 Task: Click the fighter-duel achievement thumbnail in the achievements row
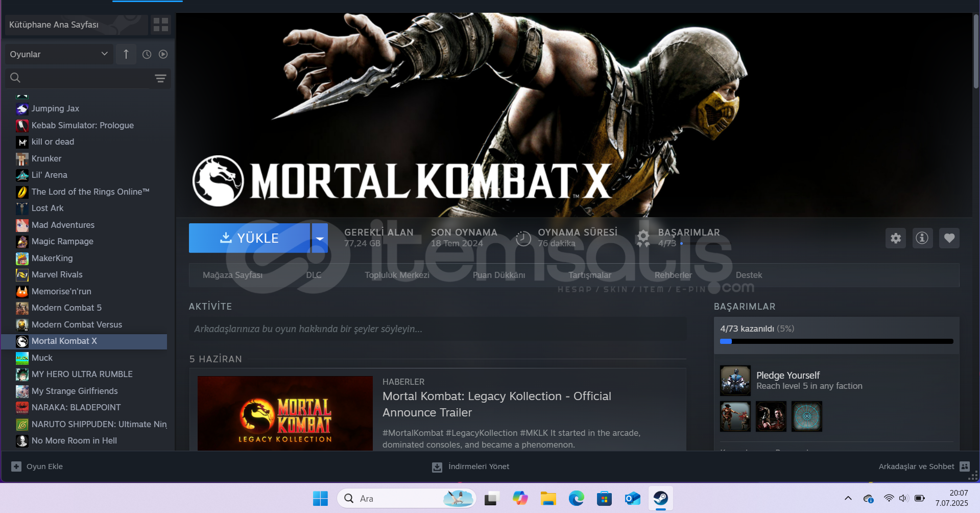click(735, 416)
